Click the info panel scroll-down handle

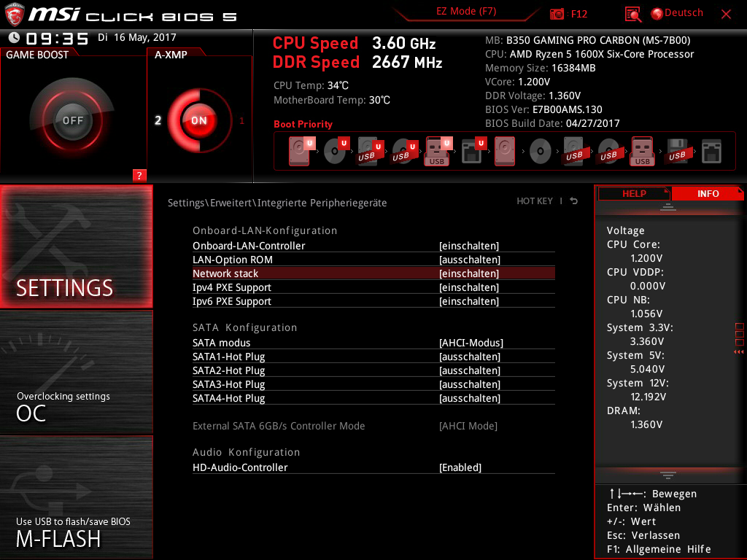668,475
